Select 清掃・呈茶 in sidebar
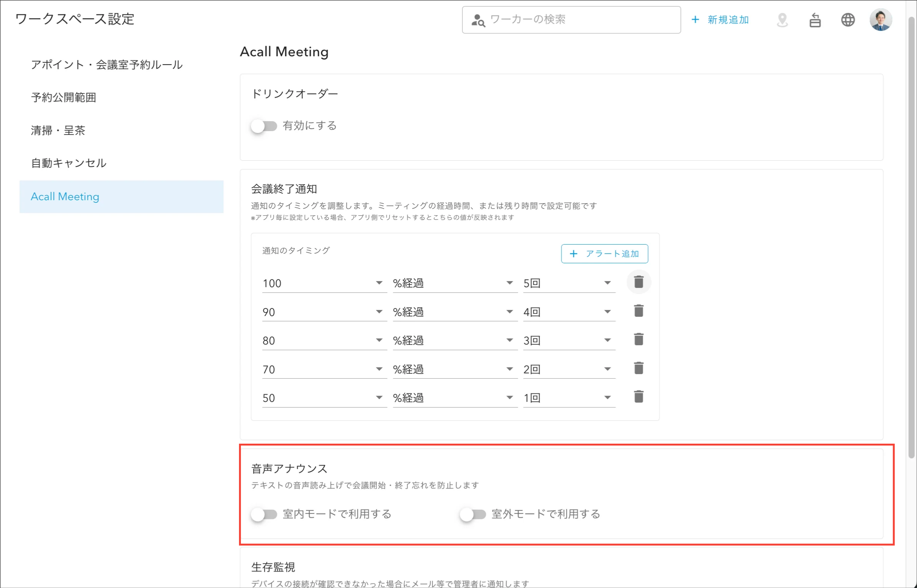This screenshot has width=917, height=588. 122,131
